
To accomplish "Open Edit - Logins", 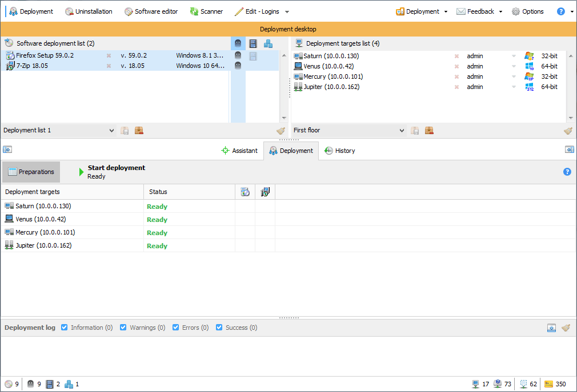I will 257,11.
